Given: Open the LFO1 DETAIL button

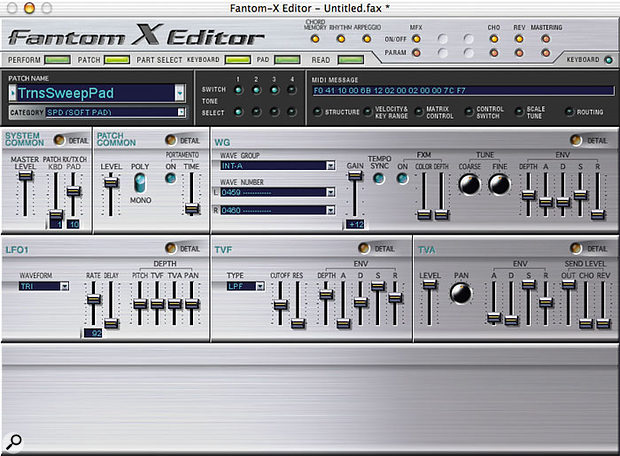Looking at the screenshot, I should coord(171,248).
